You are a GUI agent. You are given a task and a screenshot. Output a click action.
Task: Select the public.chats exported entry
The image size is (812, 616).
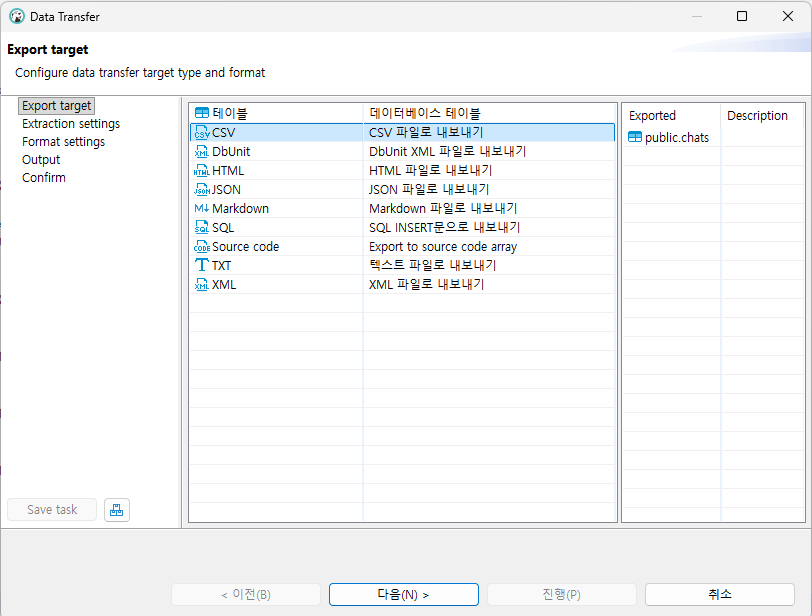(676, 137)
